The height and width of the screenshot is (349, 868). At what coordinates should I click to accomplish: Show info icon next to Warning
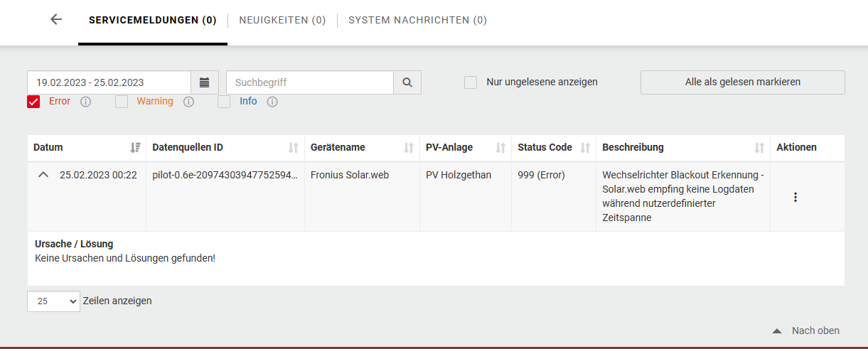[188, 102]
